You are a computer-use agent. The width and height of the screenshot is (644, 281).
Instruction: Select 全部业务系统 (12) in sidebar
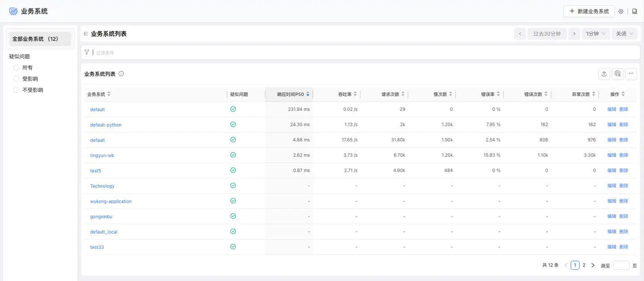click(x=40, y=39)
